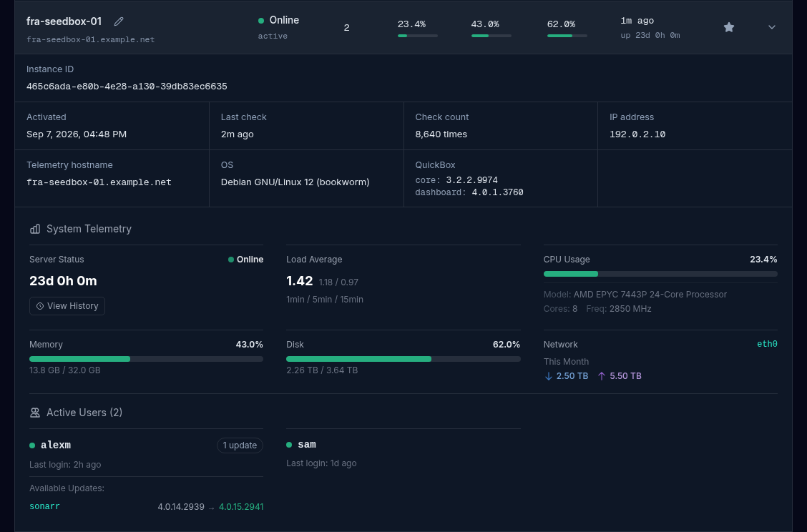Click the header hostname fra-seedbox-01.example.net
Screen dimensions: 807x532
(x=91, y=39)
